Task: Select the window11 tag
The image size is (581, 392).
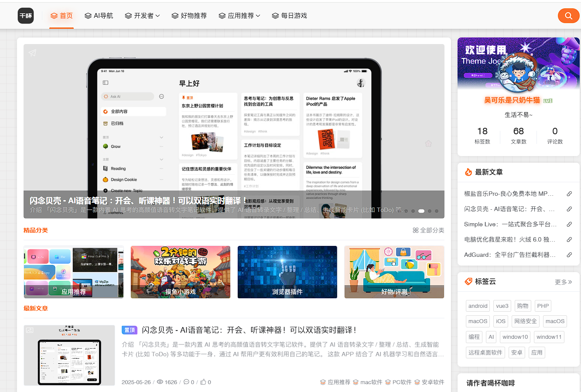Action: pyautogui.click(x=549, y=337)
